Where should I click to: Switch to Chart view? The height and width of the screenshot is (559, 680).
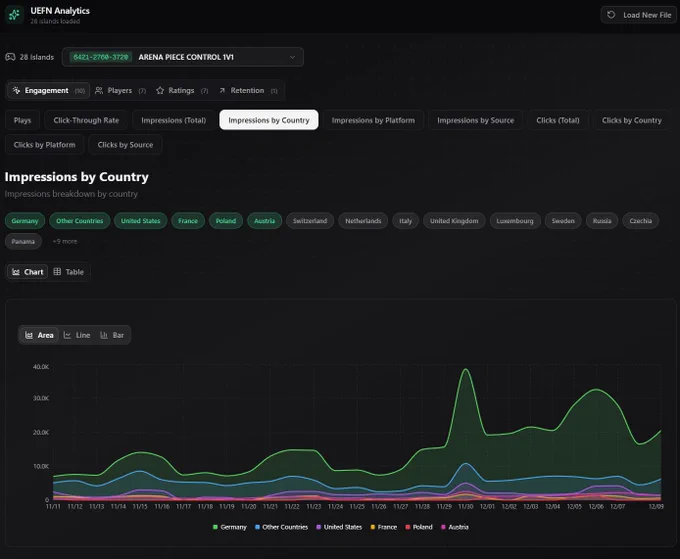[28, 272]
